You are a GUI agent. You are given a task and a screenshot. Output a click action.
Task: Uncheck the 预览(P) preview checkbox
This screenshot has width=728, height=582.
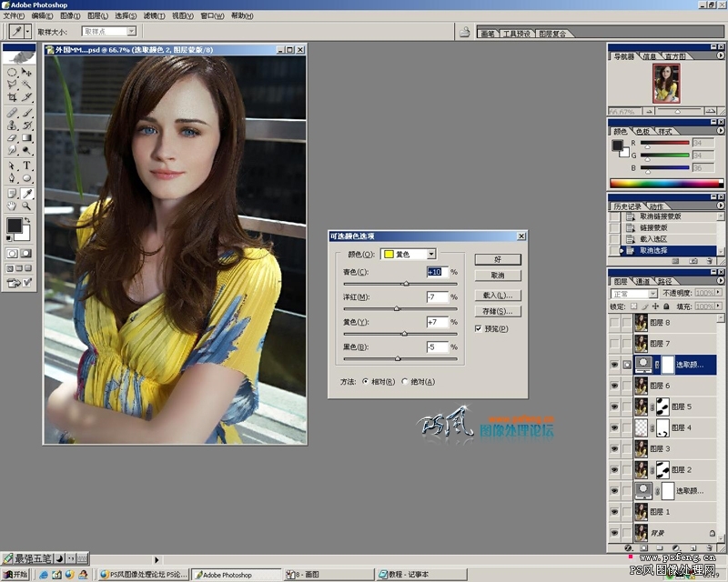479,328
